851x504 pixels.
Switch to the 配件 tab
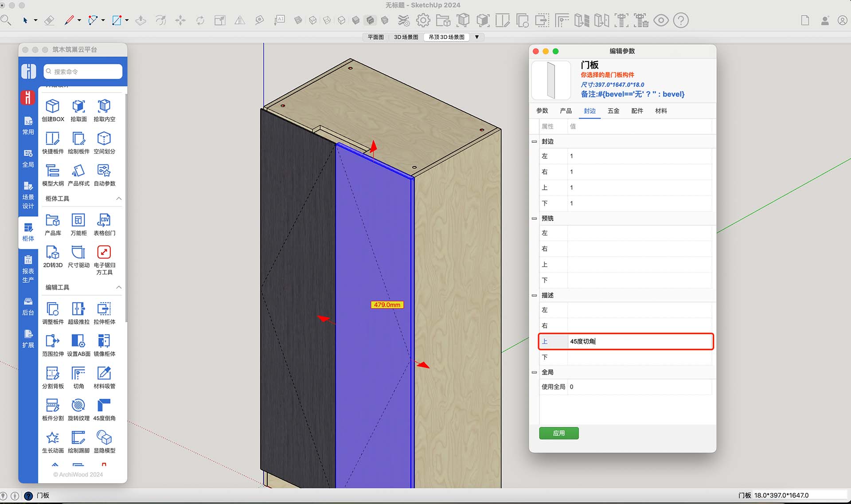(637, 111)
